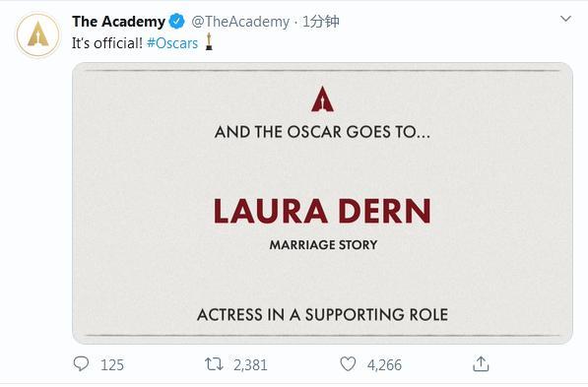
Task: Click the red Academy logo in the card
Action: (x=322, y=99)
